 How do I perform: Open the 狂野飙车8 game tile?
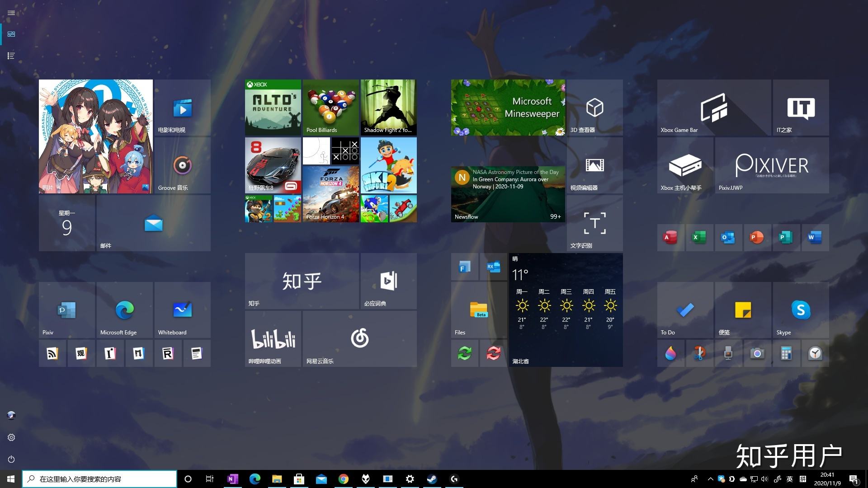(273, 165)
